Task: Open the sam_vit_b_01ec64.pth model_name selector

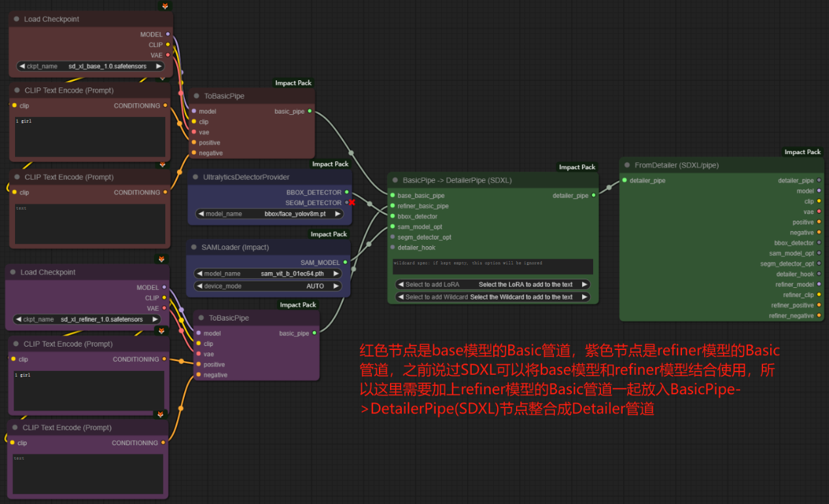Action: [268, 274]
